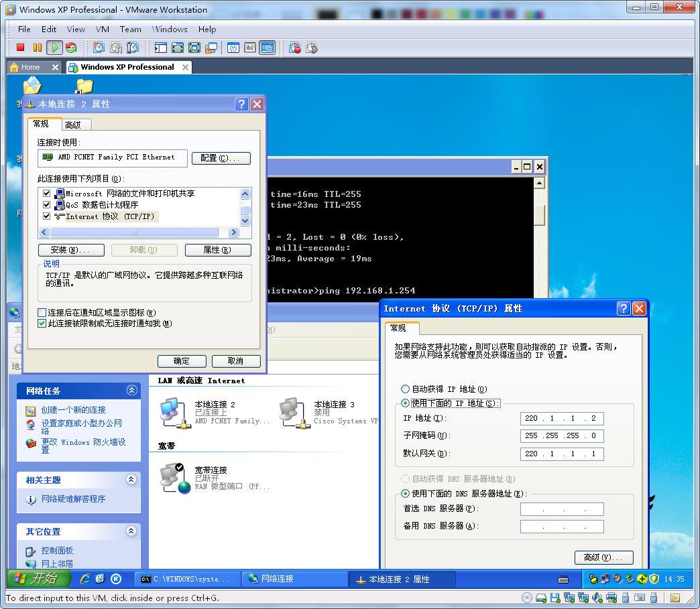
Task: Click the items list scroll-down arrow
Action: pos(245,220)
